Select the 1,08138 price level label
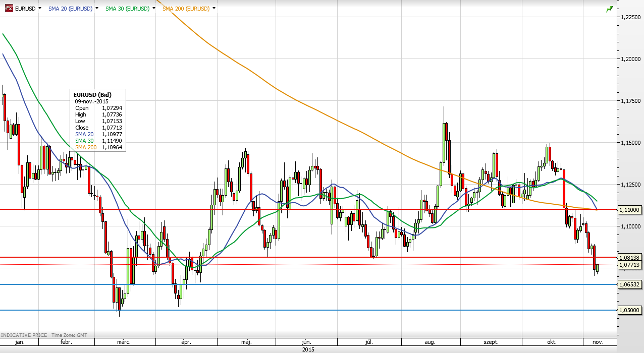The width and height of the screenshot is (644, 353). click(x=629, y=257)
